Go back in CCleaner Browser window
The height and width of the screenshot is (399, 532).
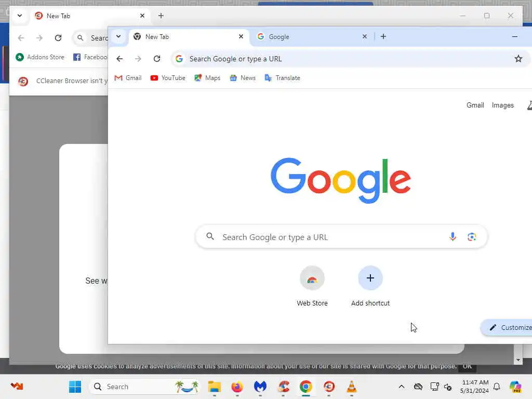(21, 37)
